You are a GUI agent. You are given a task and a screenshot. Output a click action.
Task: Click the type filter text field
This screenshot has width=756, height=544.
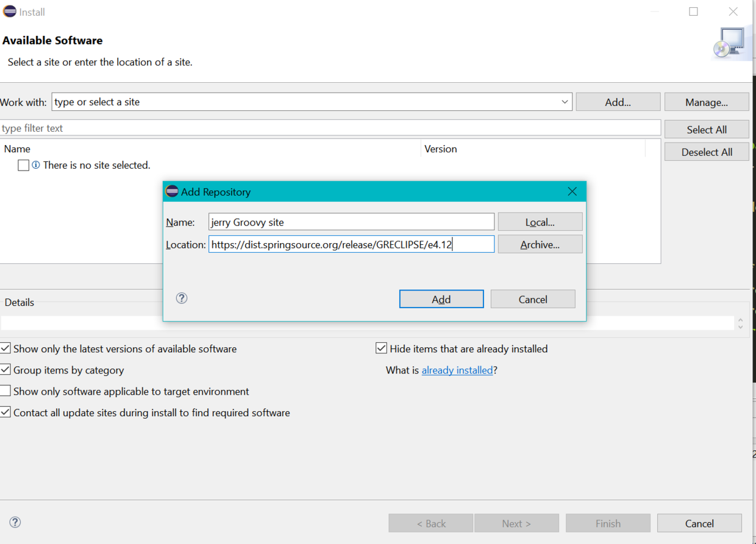[x=330, y=128]
